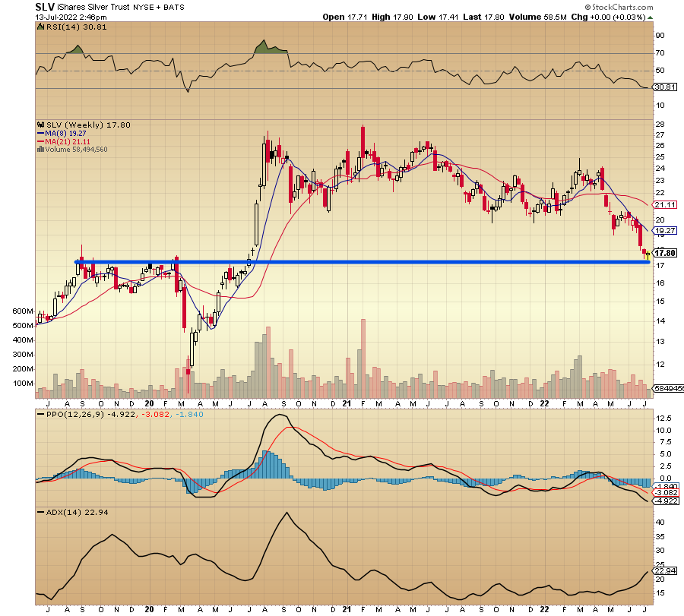Click the Last 17.80 value in header

[x=484, y=17]
